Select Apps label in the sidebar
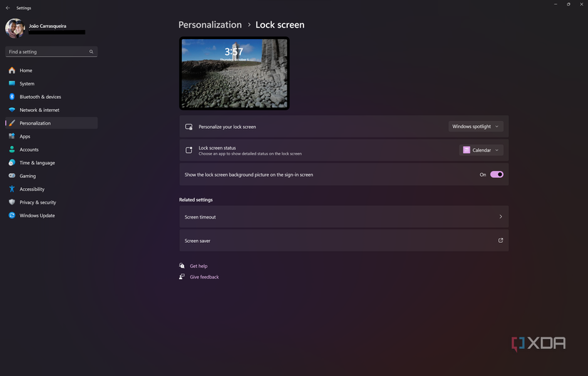This screenshot has width=588, height=376. tap(25, 136)
